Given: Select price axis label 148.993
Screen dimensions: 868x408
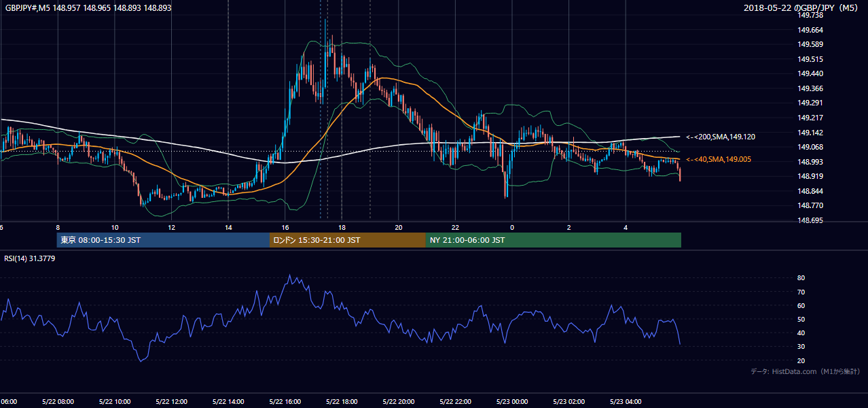Looking at the screenshot, I should click(x=810, y=162).
